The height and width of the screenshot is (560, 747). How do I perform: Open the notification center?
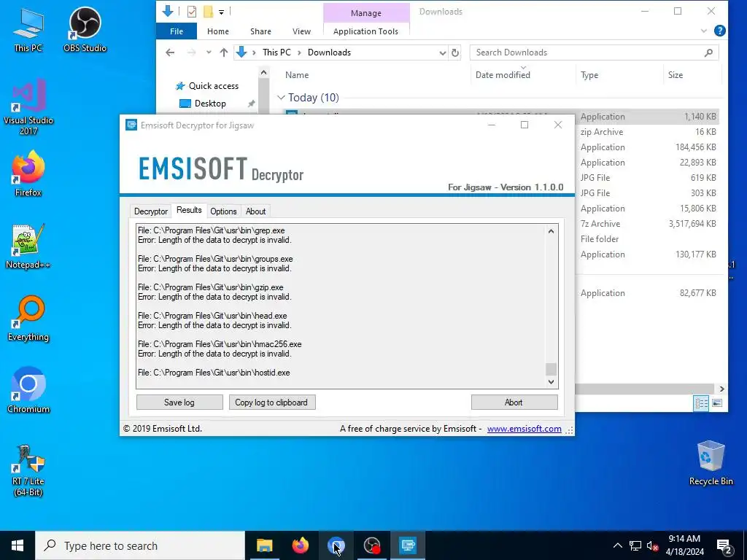(x=724, y=547)
